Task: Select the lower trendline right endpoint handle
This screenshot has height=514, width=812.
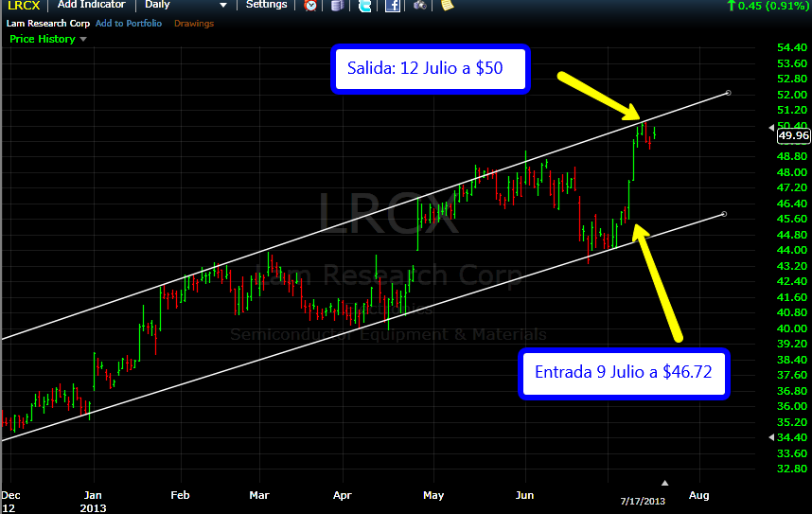Action: click(724, 214)
